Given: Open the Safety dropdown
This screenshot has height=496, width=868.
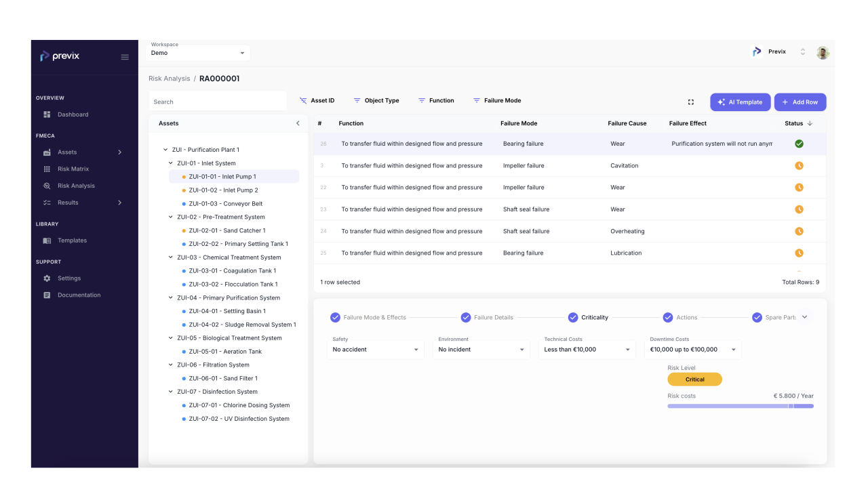Looking at the screenshot, I should pos(376,350).
